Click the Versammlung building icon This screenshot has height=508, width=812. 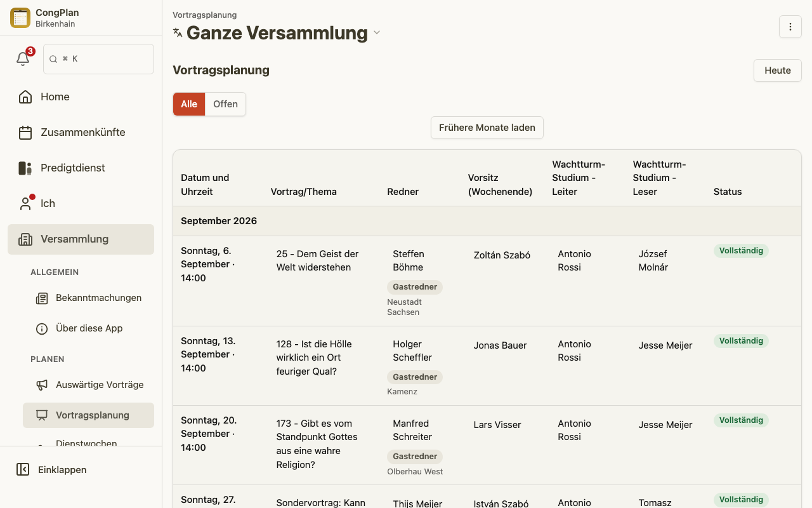point(25,239)
